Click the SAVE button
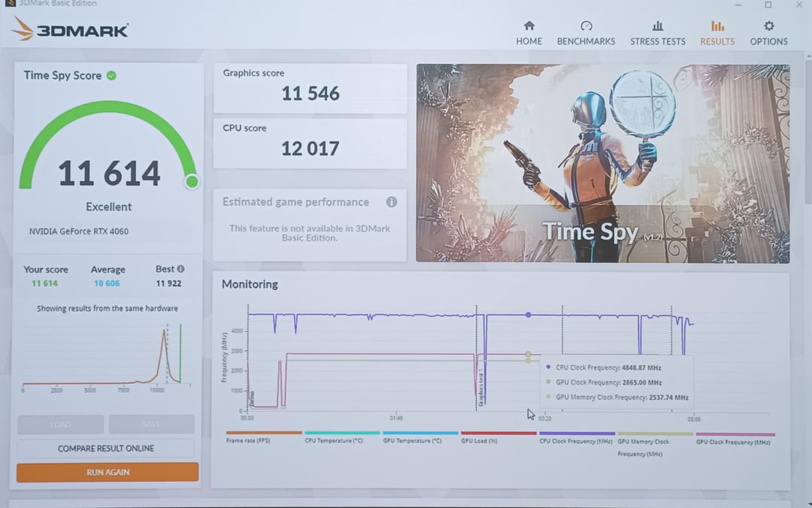 [x=152, y=425]
